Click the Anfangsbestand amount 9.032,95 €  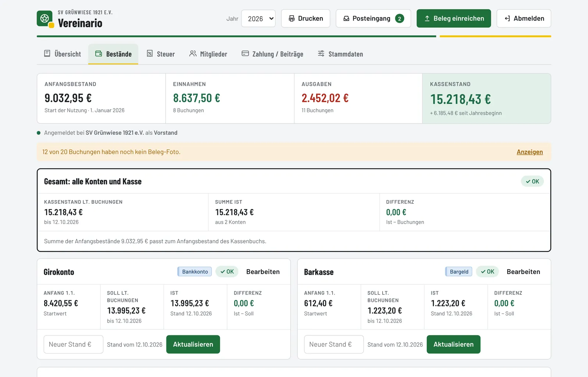point(68,98)
